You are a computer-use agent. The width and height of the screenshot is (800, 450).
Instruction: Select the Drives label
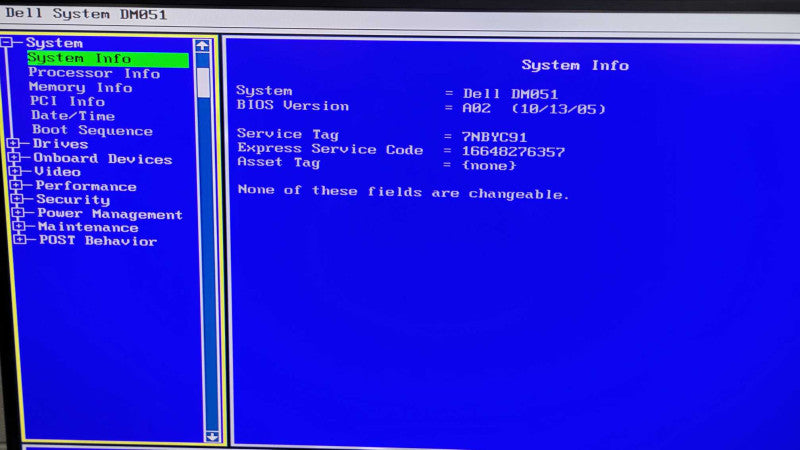[x=60, y=144]
